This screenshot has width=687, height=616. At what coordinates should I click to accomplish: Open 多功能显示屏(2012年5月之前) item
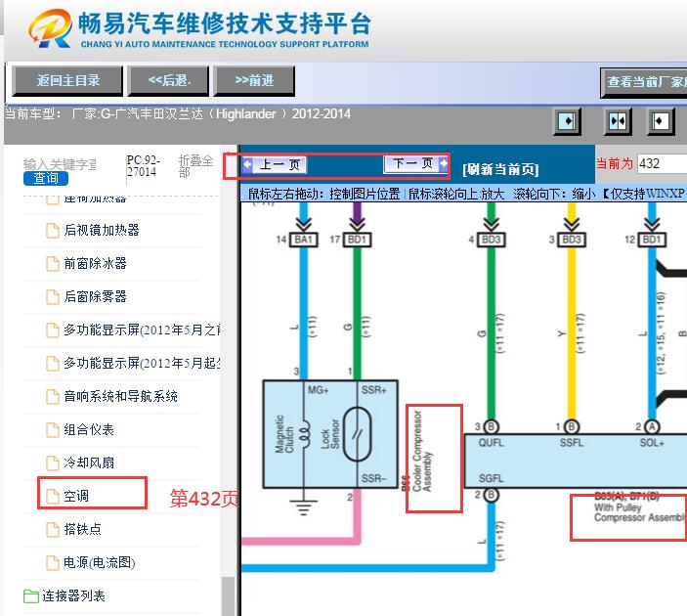[x=142, y=330]
